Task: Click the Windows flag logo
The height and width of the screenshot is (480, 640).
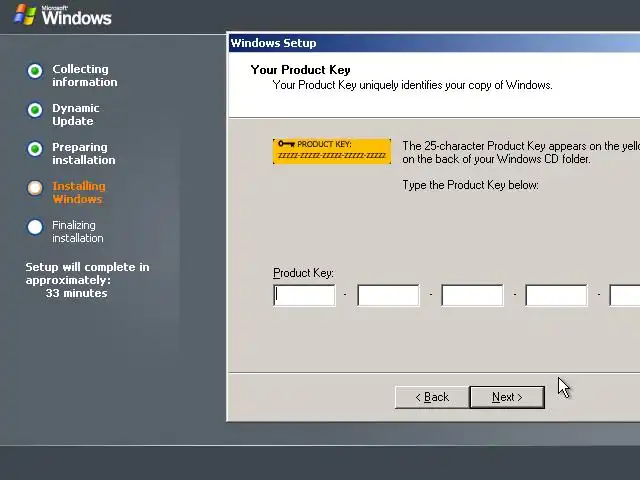Action: pyautogui.click(x=25, y=15)
